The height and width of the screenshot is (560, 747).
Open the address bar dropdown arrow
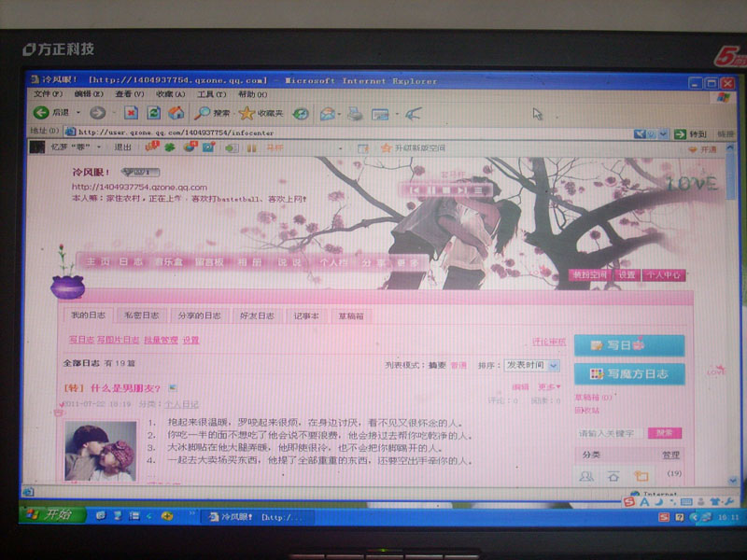663,134
